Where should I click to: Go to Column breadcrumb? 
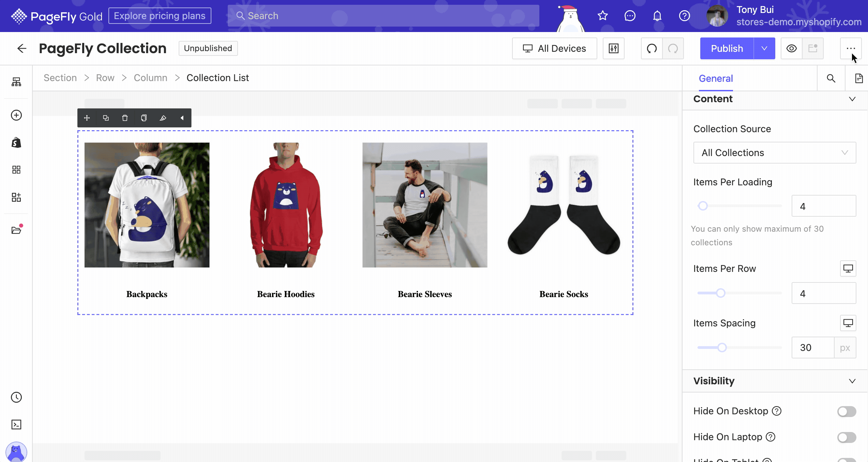coord(150,78)
